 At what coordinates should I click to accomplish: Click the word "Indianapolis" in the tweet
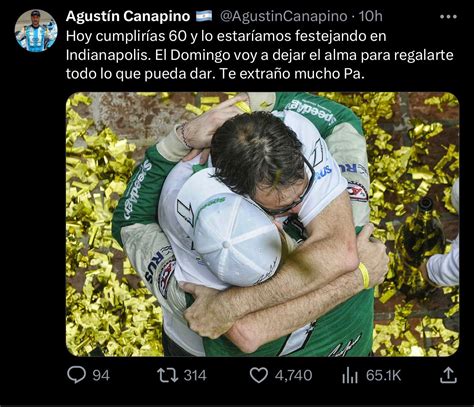click(x=108, y=55)
